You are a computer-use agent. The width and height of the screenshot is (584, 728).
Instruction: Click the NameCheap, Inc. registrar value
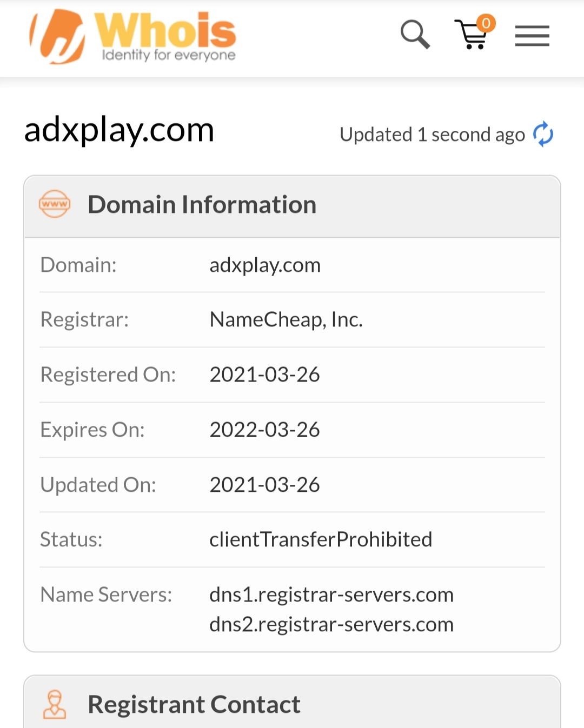(x=286, y=320)
